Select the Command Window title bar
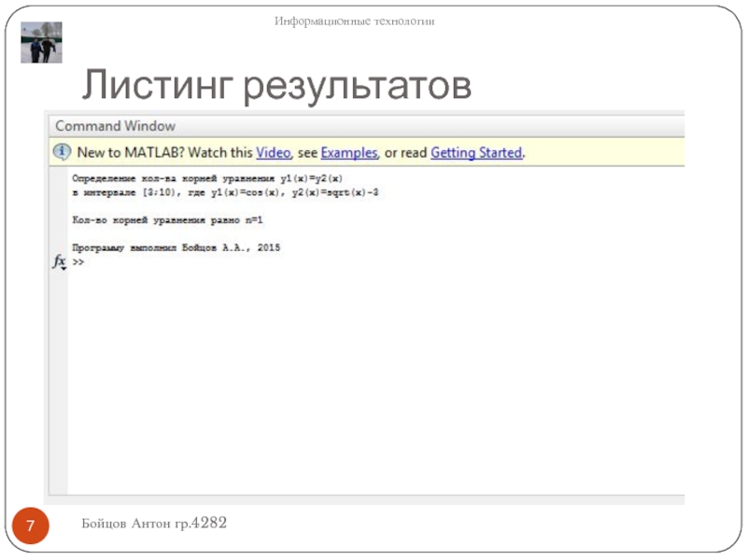The image size is (747, 560). pyautogui.click(x=116, y=126)
